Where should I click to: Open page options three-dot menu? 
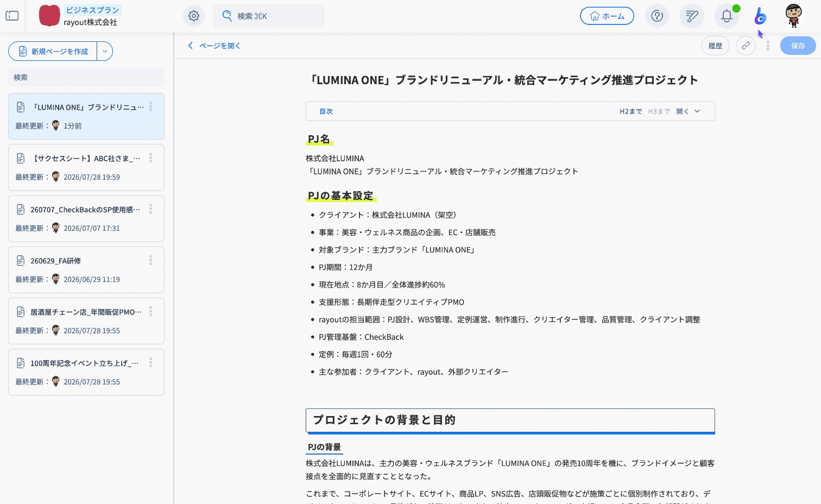[x=768, y=46]
